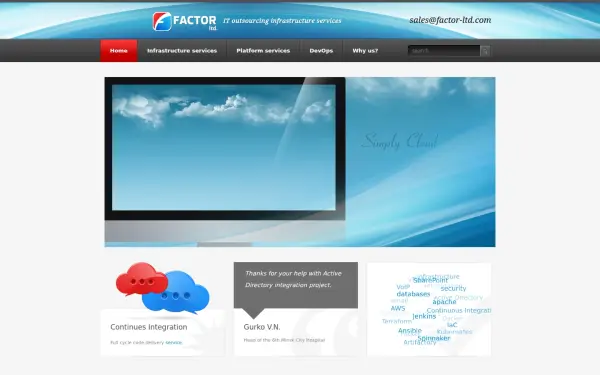Viewport: 600px width, 375px height.
Task: Open the Infrastructure services menu
Action: point(182,51)
